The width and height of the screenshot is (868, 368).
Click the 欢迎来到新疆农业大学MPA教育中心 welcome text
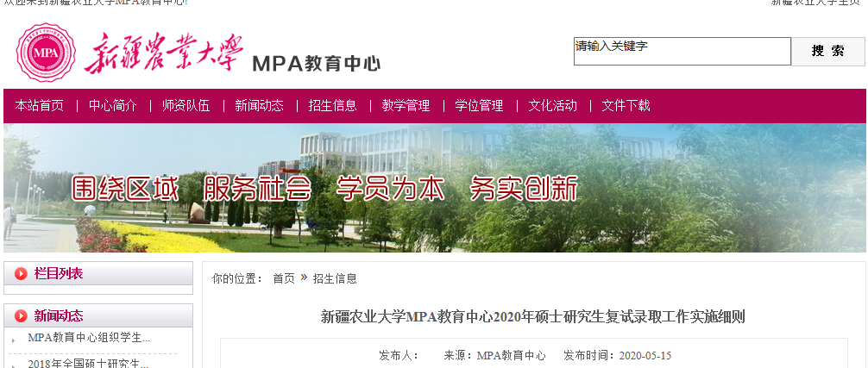coord(96,3)
